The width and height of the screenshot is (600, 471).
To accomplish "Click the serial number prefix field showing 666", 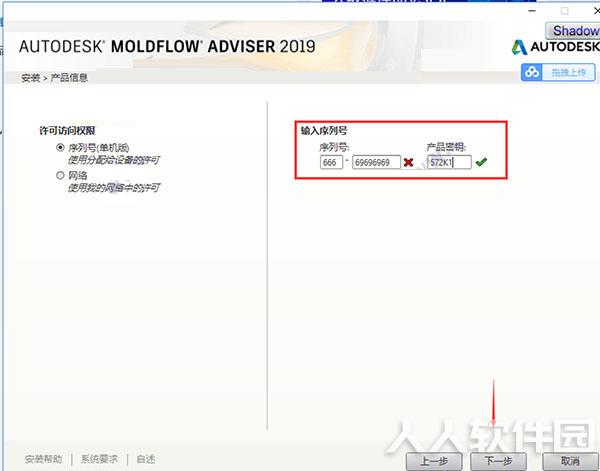I will 331,162.
